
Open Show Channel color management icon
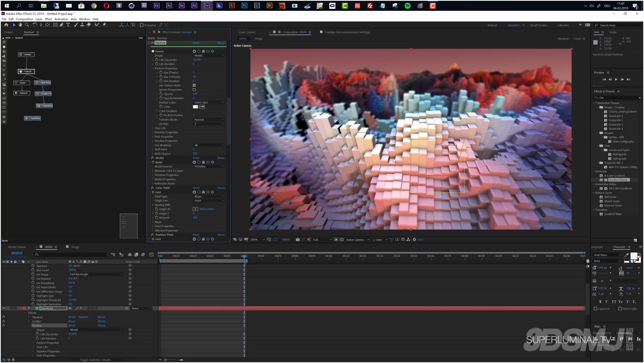coord(309,240)
